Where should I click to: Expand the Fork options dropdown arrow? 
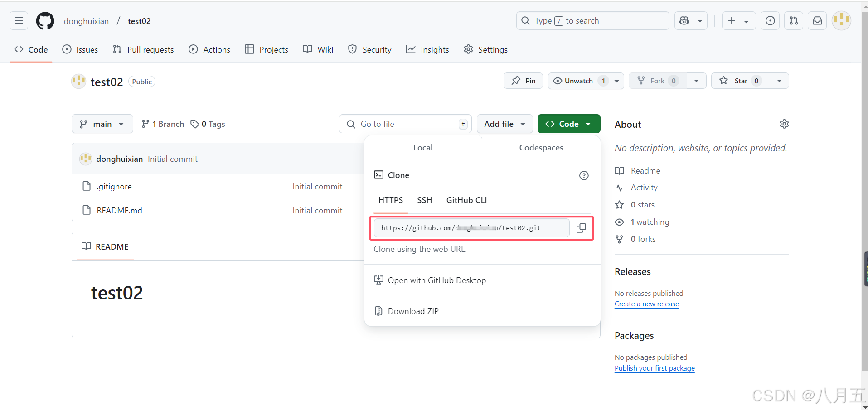click(697, 81)
